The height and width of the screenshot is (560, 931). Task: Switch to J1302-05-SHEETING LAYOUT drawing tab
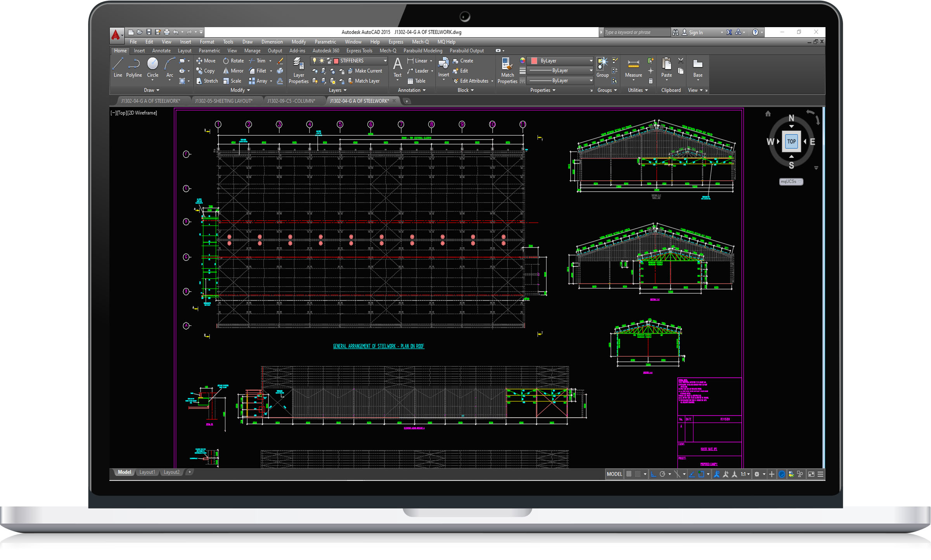pyautogui.click(x=223, y=101)
